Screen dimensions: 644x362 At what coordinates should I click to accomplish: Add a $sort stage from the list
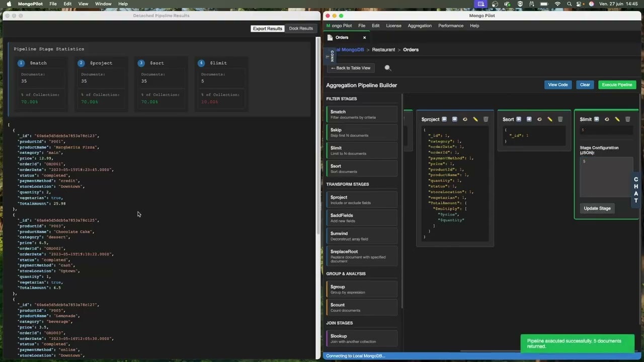(362, 168)
